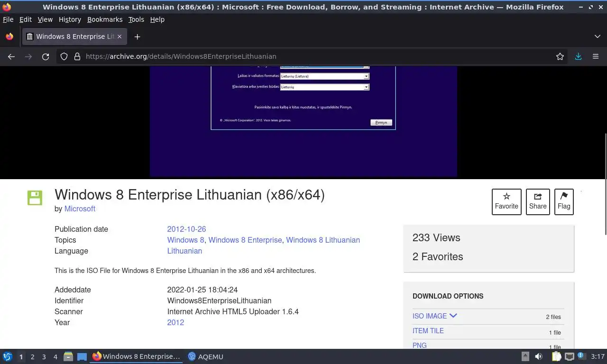Open a new tab with plus button

click(137, 36)
